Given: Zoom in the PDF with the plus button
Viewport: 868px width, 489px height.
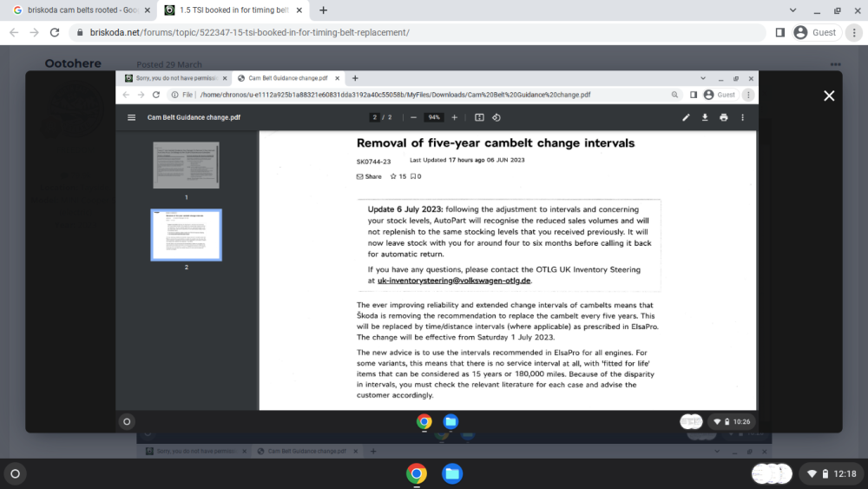Looking at the screenshot, I should coord(454,117).
